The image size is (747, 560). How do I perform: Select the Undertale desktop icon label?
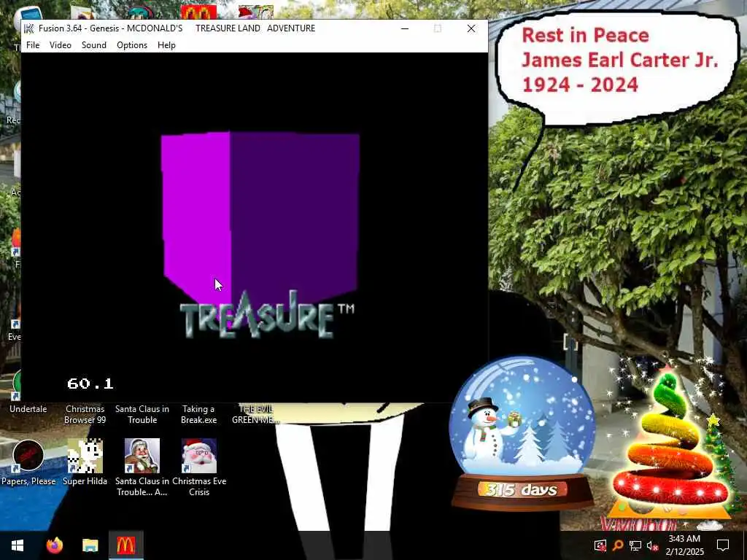(x=28, y=409)
